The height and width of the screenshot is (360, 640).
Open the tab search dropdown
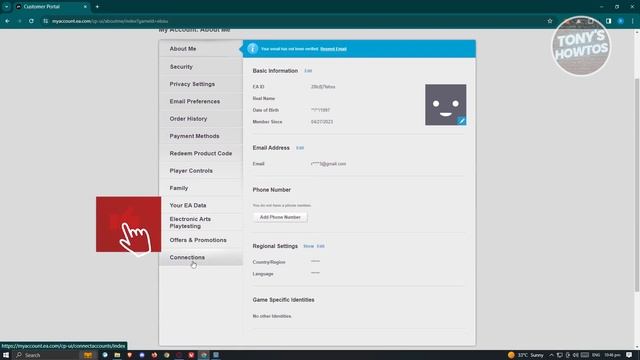pyautogui.click(x=6, y=7)
